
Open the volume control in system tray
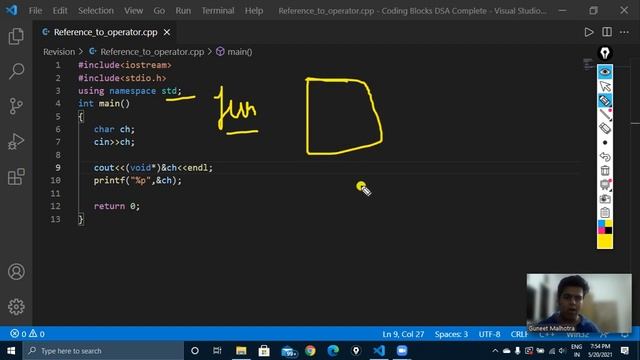(x=562, y=351)
